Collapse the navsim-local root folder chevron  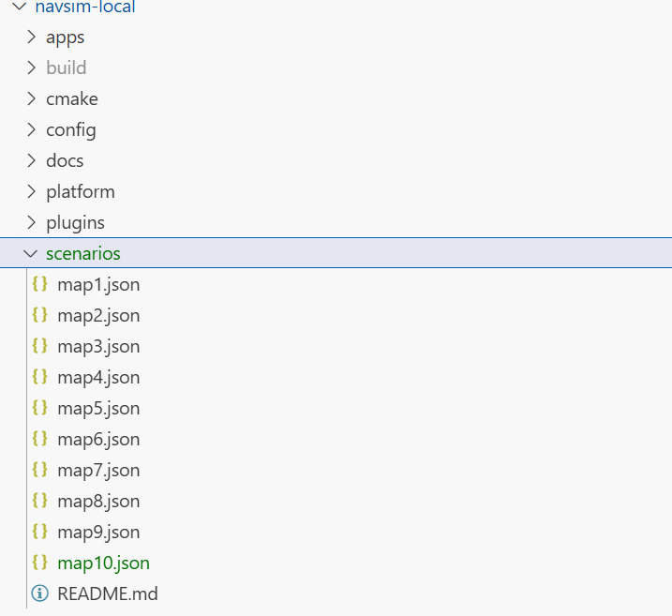tap(19, 7)
